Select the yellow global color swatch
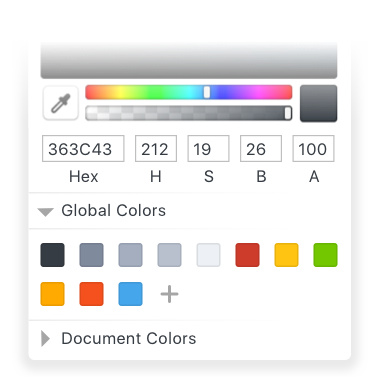This screenshot has width=381, height=389. [x=286, y=255]
